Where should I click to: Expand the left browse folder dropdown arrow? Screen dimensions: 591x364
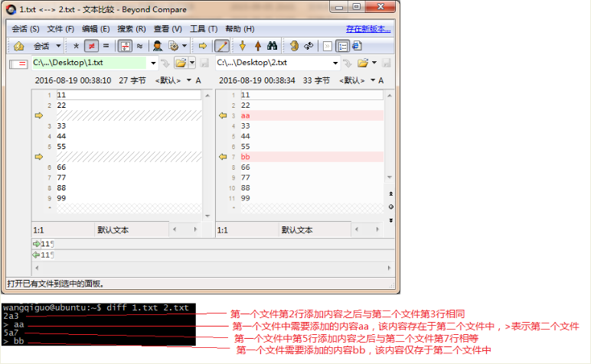pyautogui.click(x=192, y=63)
